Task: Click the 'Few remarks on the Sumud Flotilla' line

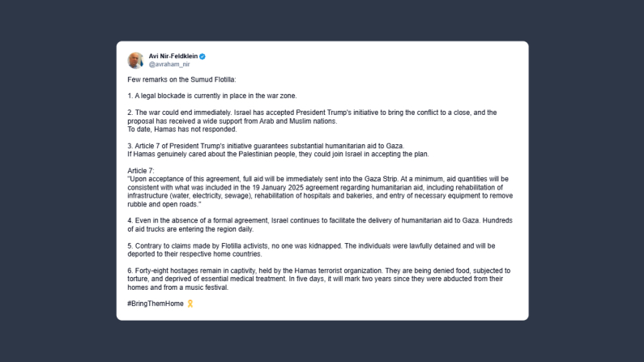Action: [182, 79]
